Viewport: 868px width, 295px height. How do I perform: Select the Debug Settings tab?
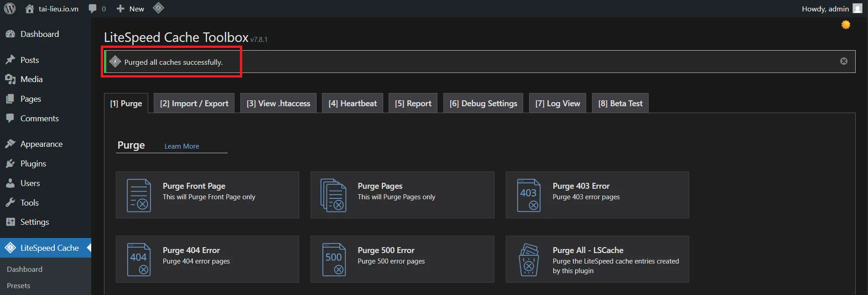483,104
